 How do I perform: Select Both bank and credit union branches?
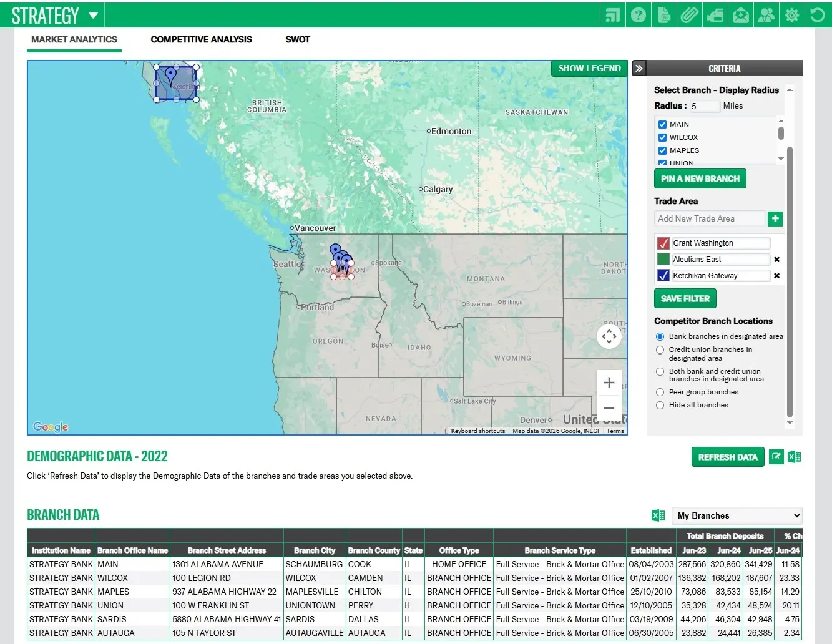[660, 371]
